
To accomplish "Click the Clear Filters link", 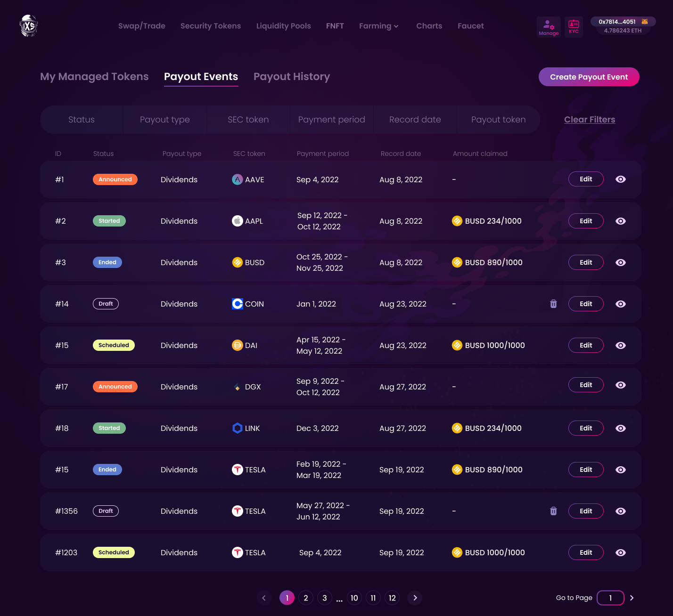I will pyautogui.click(x=590, y=120).
